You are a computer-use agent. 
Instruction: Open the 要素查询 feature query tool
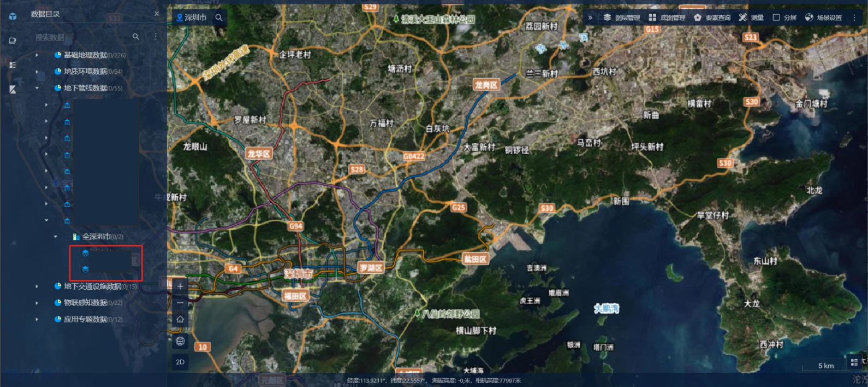pyautogui.click(x=712, y=17)
